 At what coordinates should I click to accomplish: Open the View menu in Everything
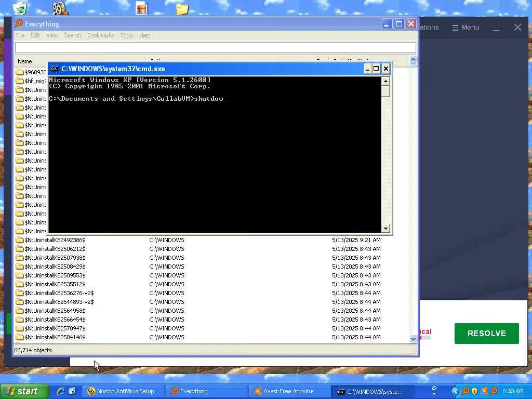52,35
